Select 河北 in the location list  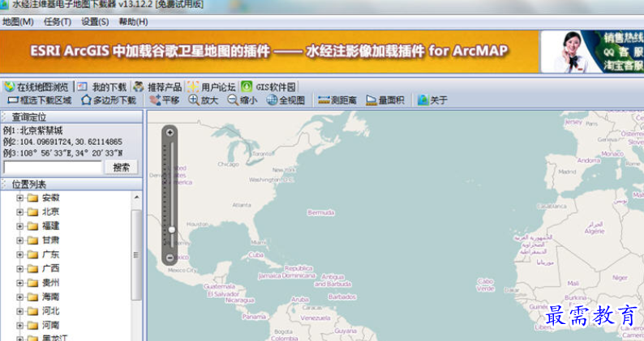click(50, 311)
